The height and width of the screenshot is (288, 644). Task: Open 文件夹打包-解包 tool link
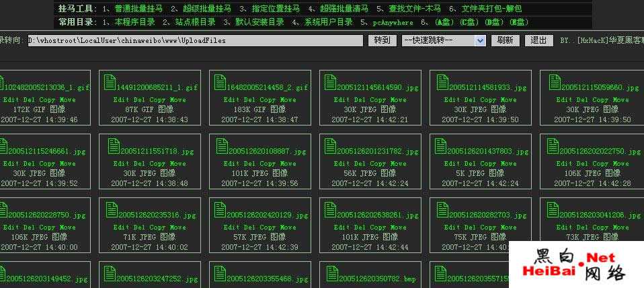click(491, 8)
